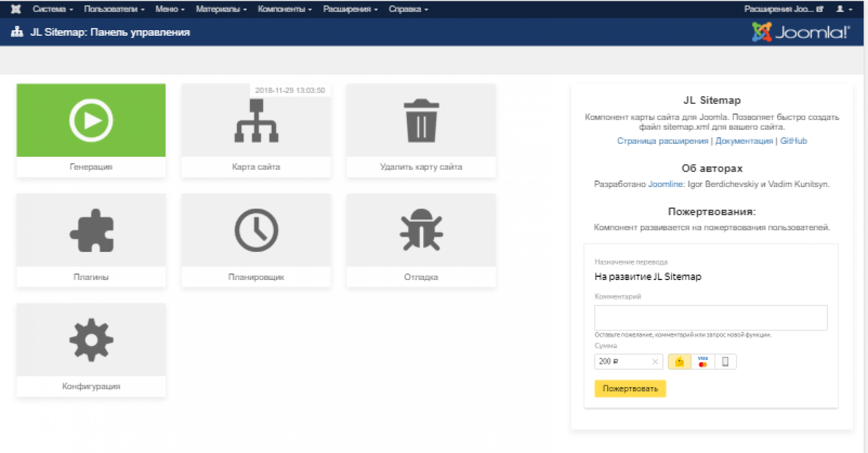Open the Расширения dropdown menu

pos(350,9)
